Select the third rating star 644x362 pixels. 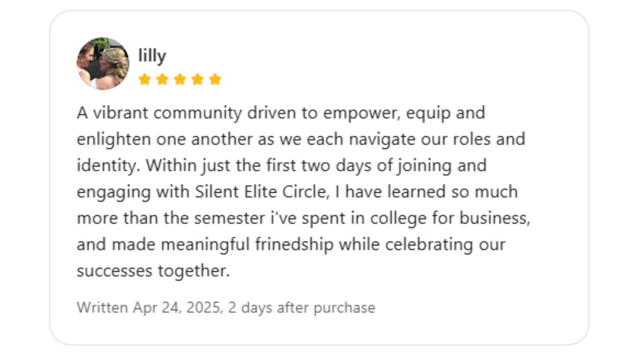pos(180,79)
